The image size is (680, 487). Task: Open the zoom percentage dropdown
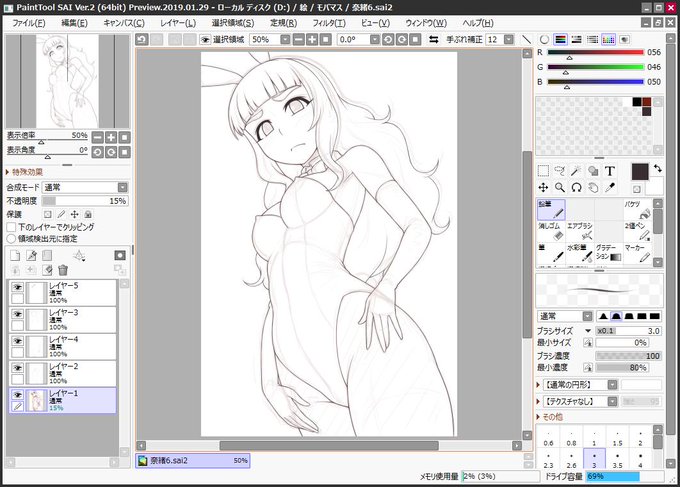285,39
